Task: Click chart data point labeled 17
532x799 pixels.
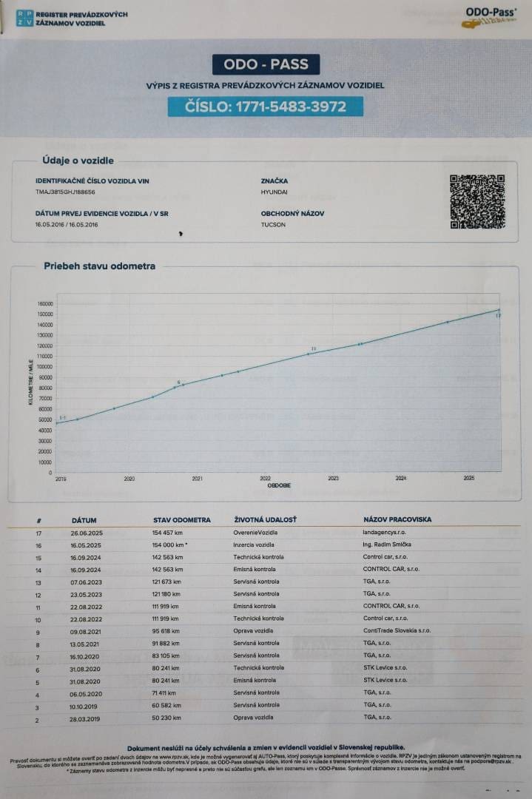Action: 499,310
